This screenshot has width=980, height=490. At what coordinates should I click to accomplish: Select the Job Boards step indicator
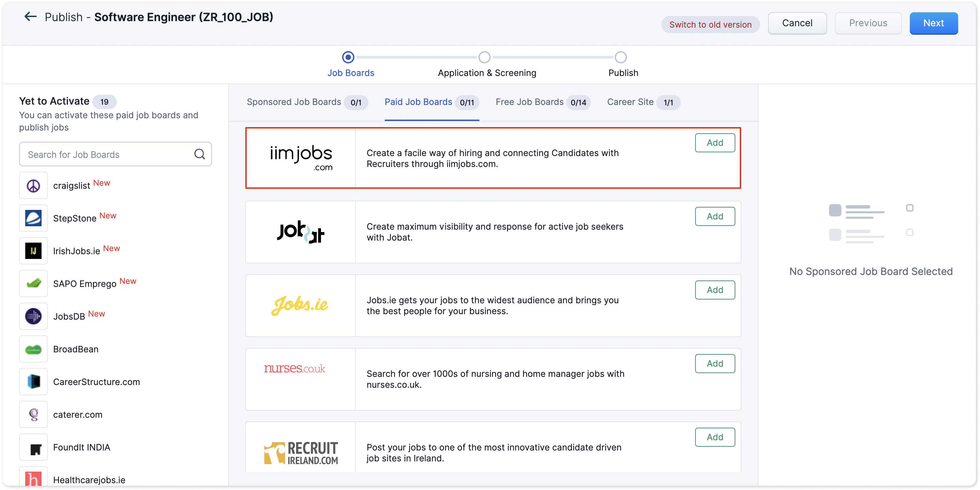(348, 58)
